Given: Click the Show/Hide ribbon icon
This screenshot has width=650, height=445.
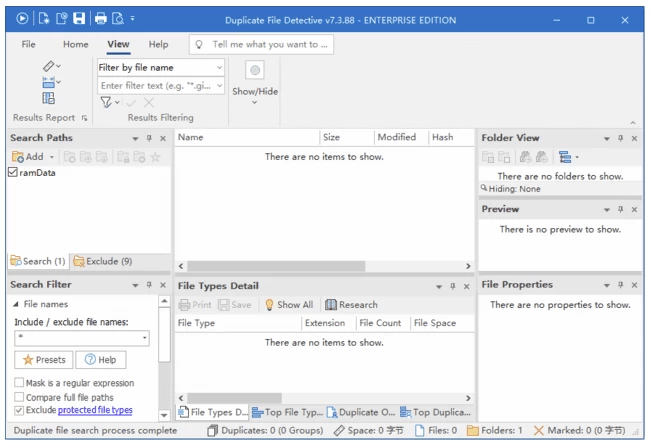Looking at the screenshot, I should [x=254, y=71].
